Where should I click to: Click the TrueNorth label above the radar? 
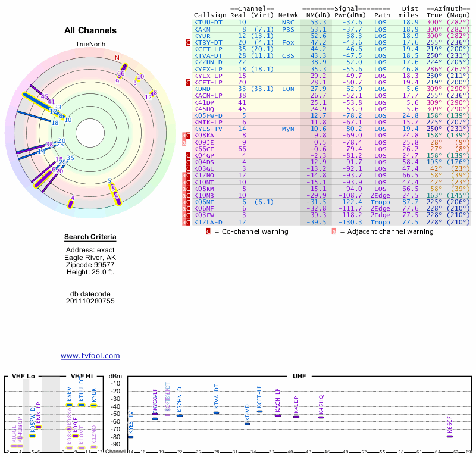point(90,45)
